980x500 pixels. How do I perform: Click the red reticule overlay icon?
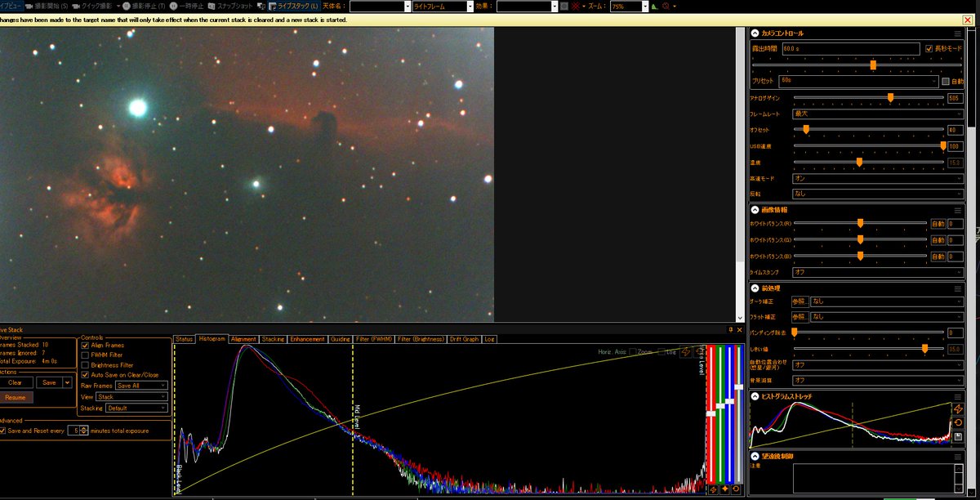(577, 6)
